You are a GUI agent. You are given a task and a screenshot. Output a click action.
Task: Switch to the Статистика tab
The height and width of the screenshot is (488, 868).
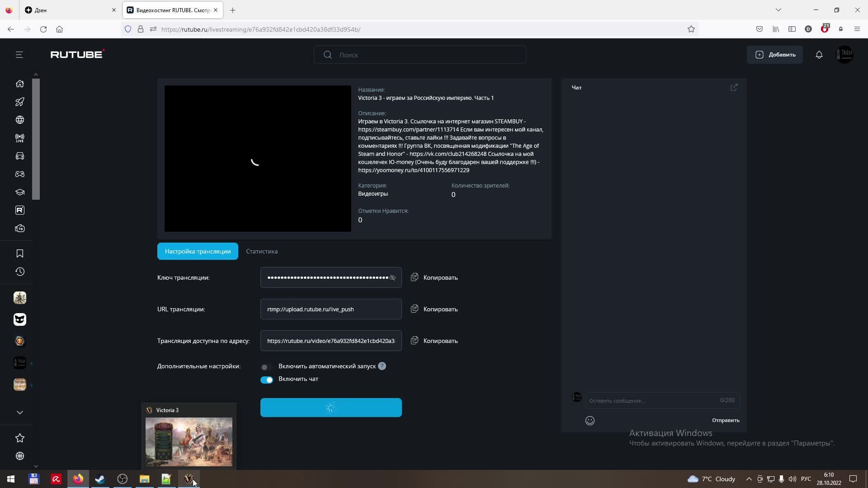tap(262, 252)
